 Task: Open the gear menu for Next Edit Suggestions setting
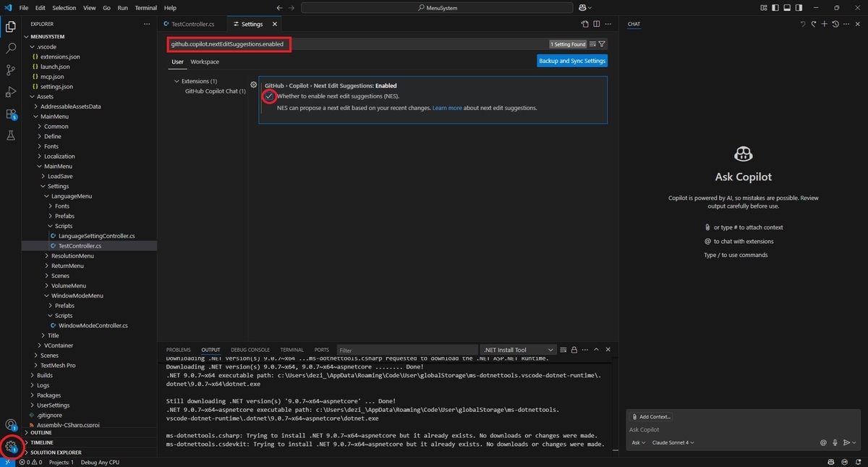pos(253,85)
